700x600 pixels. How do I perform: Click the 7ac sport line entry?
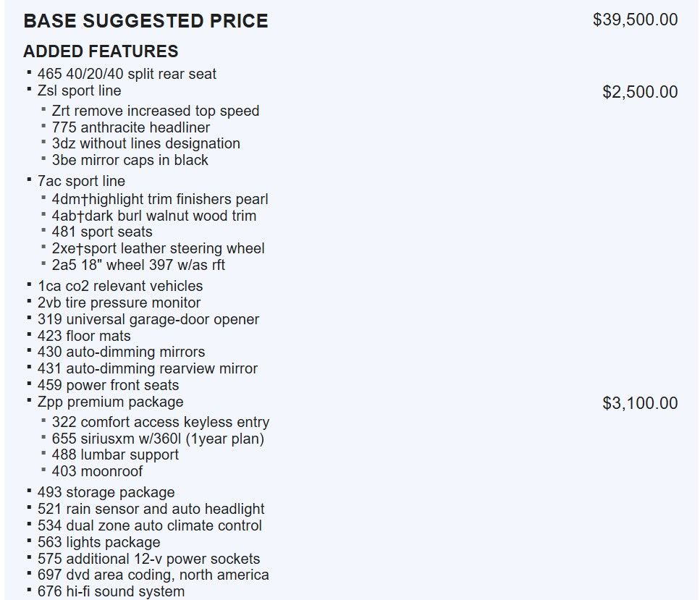(81, 181)
